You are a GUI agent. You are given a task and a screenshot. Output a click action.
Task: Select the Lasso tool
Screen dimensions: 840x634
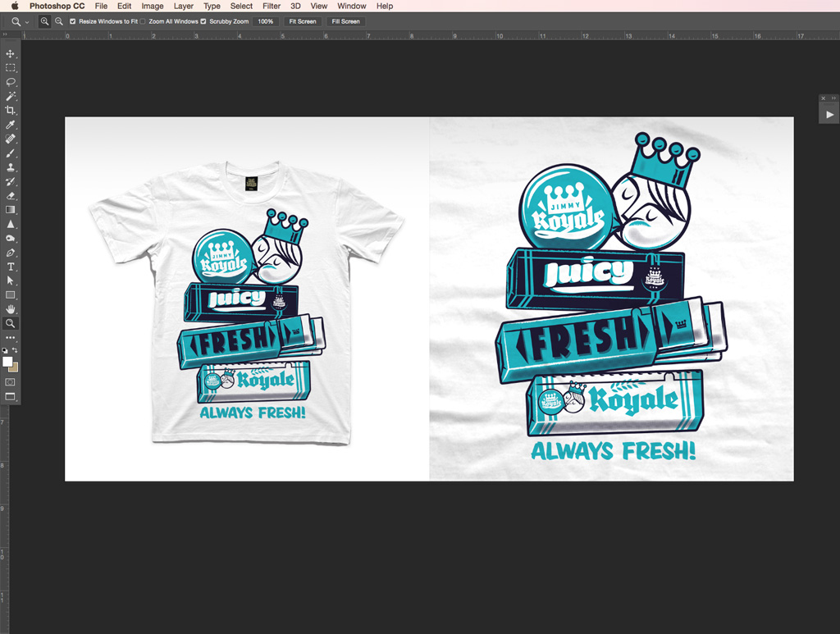(11, 82)
